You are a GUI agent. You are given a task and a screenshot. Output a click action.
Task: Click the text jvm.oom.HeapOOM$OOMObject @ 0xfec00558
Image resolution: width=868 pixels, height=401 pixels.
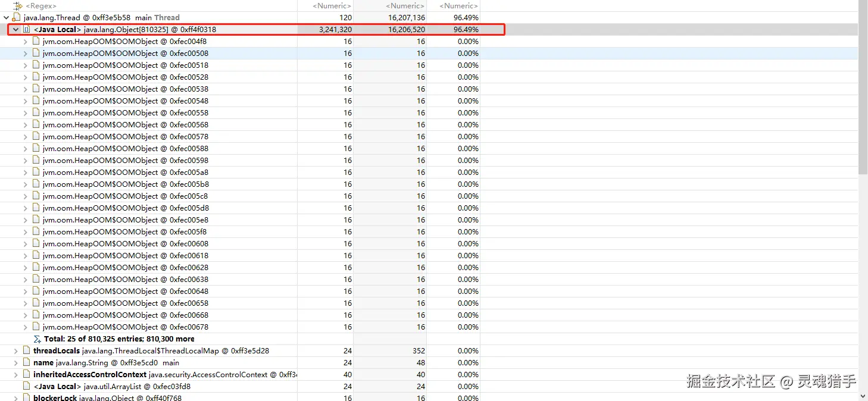(126, 113)
